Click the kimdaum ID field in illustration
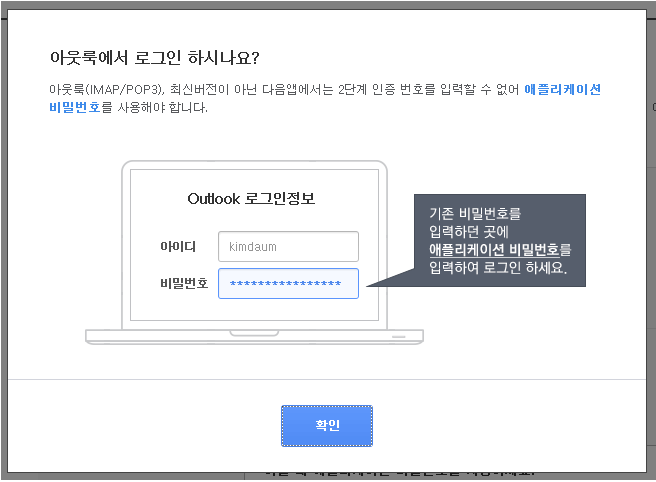656x482 pixels. (288, 246)
